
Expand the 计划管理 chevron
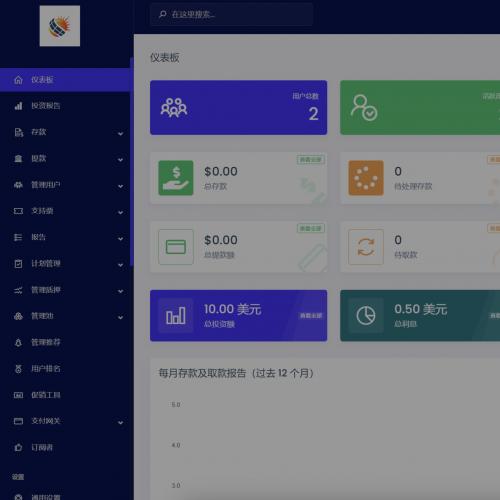coord(120,265)
